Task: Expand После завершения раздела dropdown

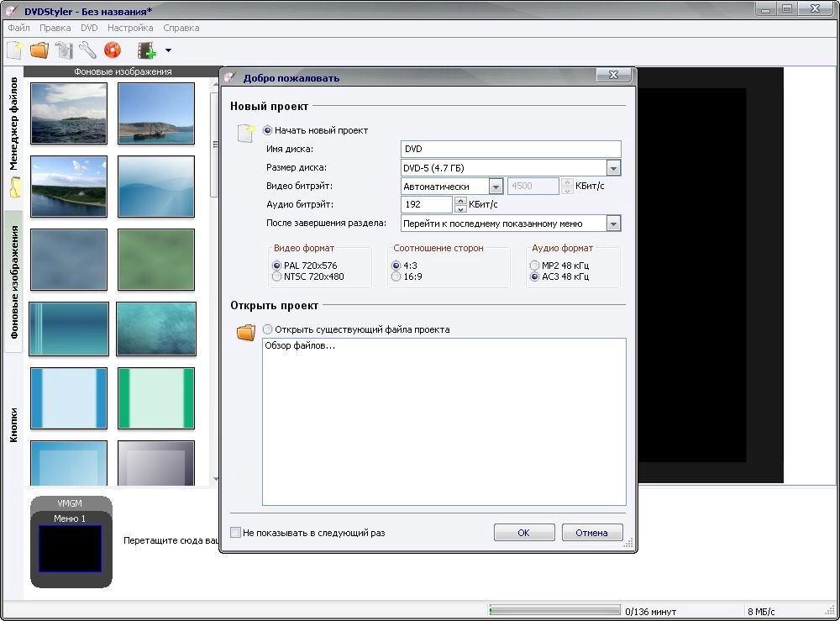Action: click(x=613, y=224)
